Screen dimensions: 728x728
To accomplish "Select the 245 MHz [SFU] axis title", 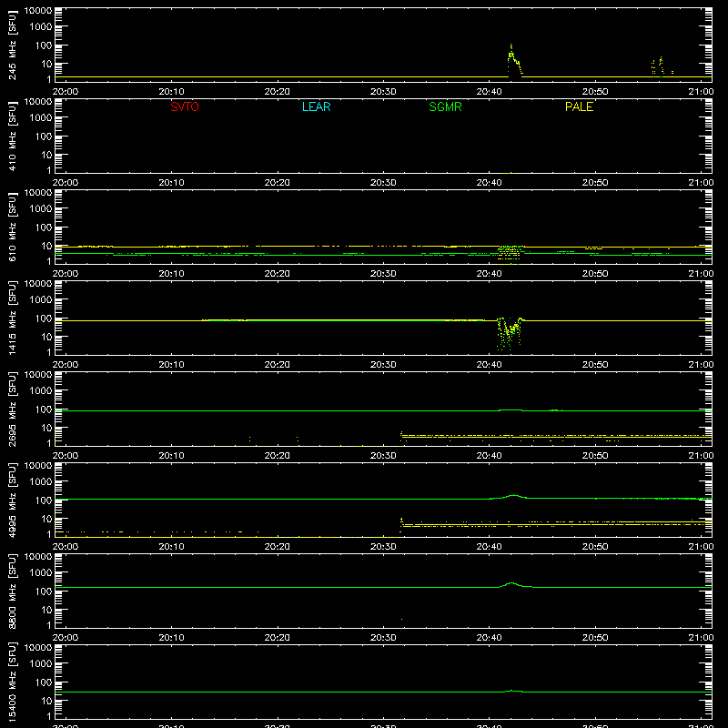I will pyautogui.click(x=12, y=45).
